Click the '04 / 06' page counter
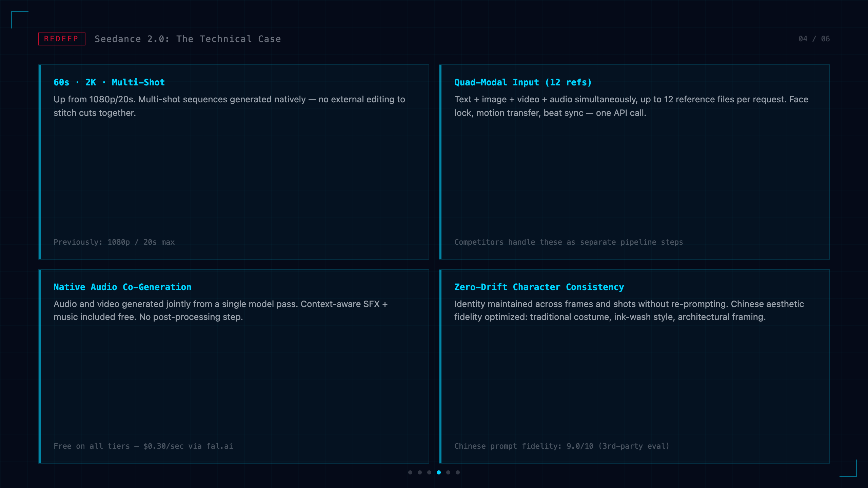 [814, 39]
